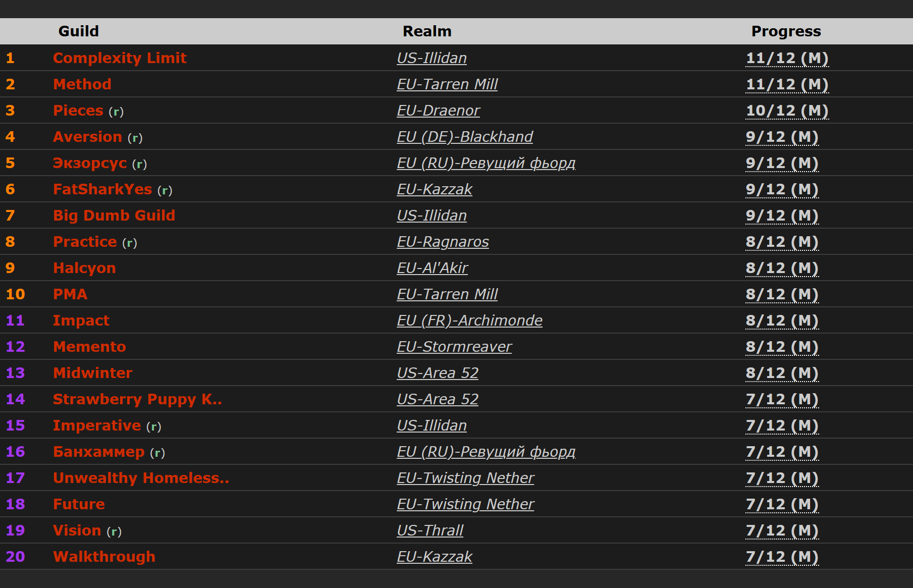Screen dimensions: 913x588
Task: Open the FatSharkYes guild link
Action: pos(102,189)
